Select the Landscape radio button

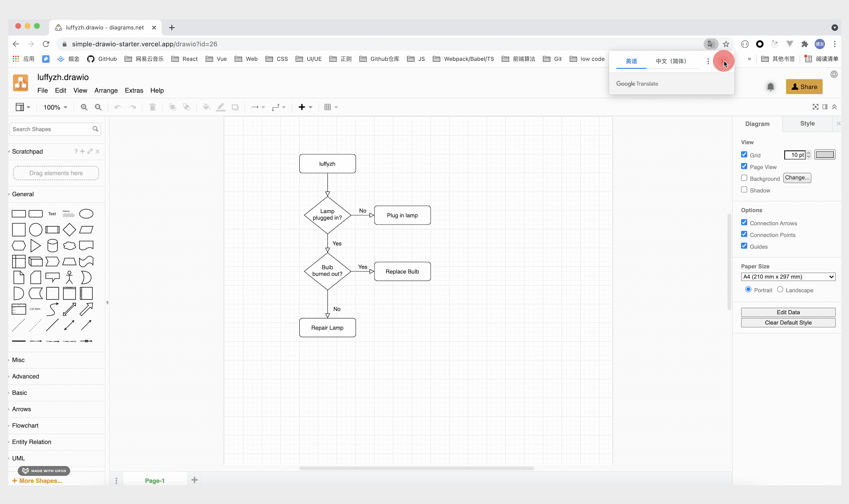pyautogui.click(x=780, y=290)
